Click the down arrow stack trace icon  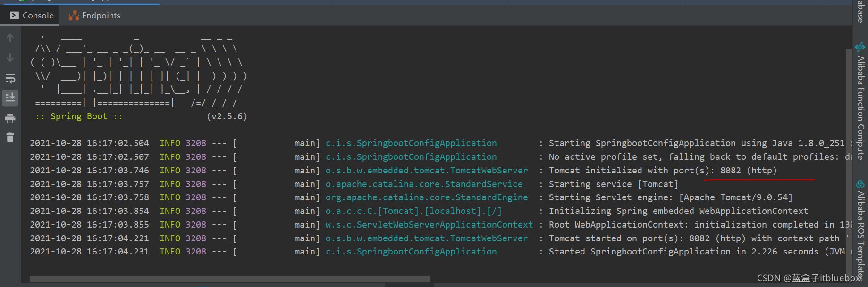tap(10, 58)
